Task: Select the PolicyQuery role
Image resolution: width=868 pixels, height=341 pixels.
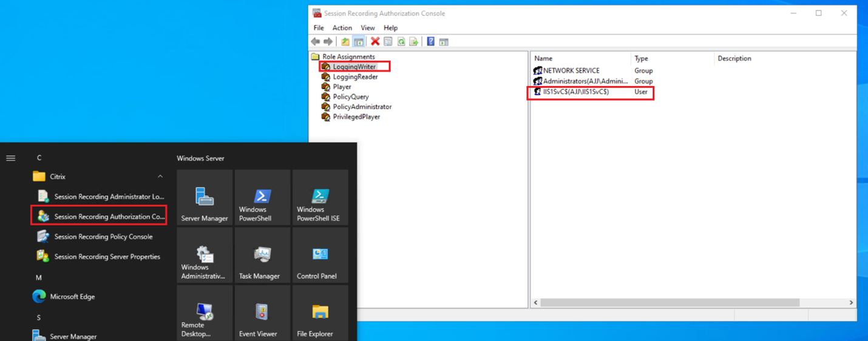Action: coord(345,96)
